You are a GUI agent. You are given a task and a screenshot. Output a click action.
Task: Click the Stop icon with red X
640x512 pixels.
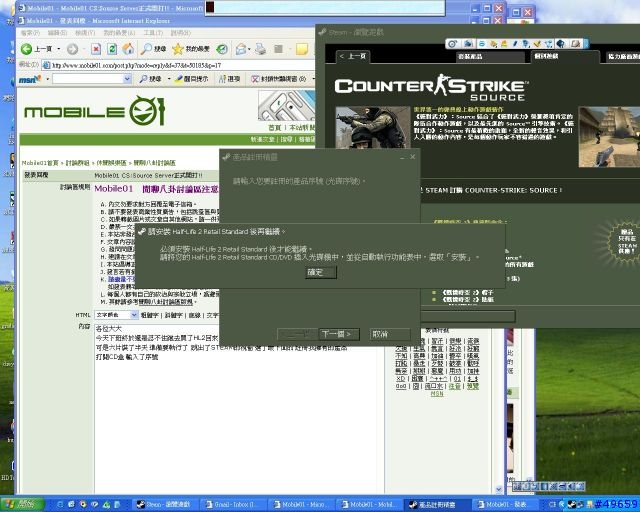(96, 49)
